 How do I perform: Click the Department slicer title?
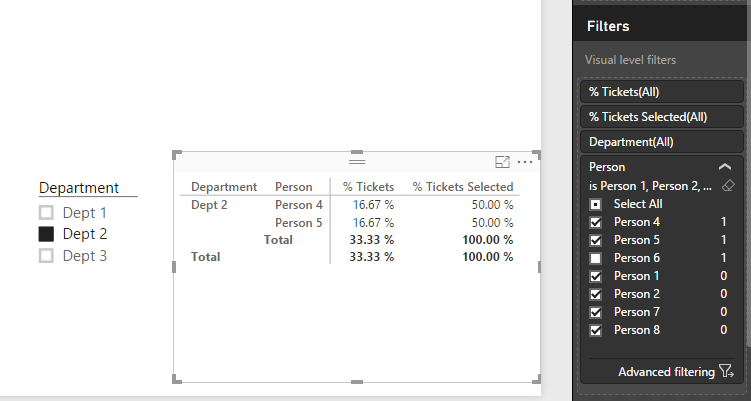(79, 188)
